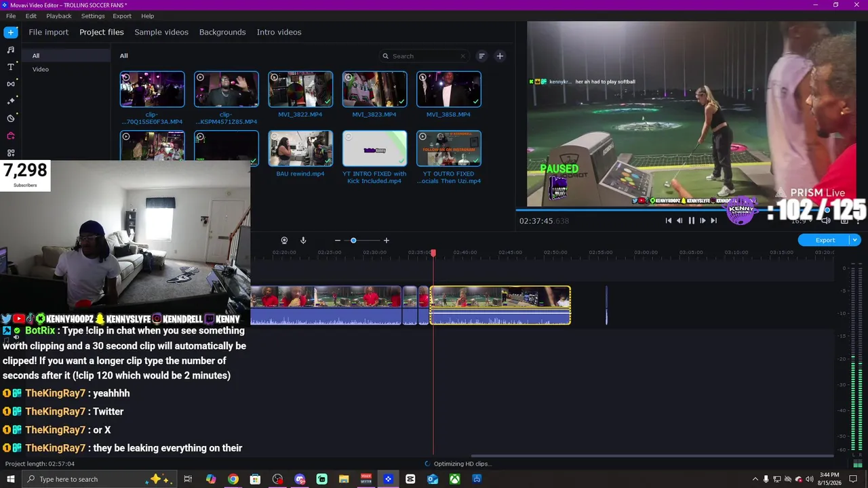The image size is (868, 488).
Task: Open the Transitions panel icon
Action: point(11,84)
